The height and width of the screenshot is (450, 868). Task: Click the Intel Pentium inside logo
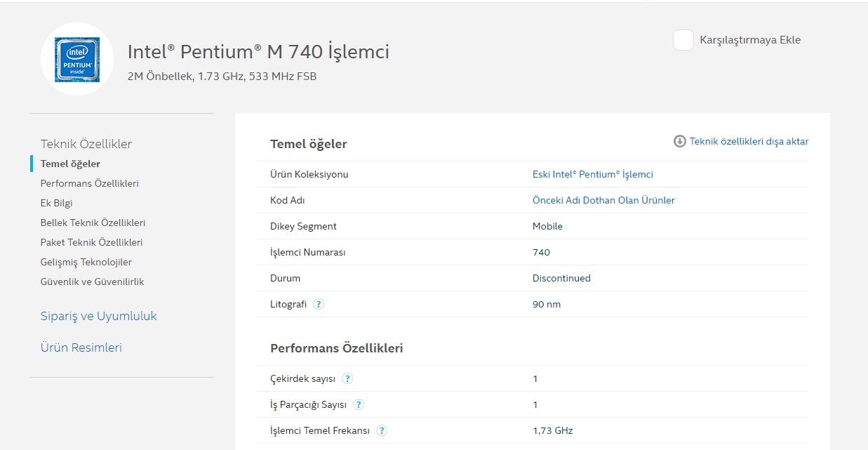point(77,59)
